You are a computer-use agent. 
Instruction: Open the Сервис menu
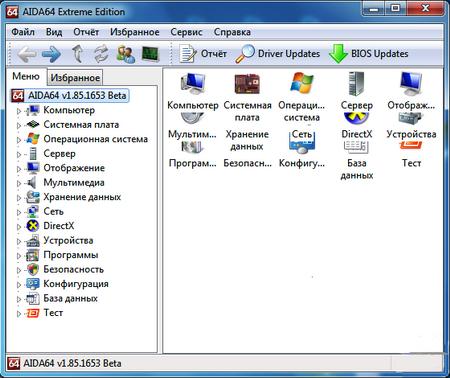(186, 32)
